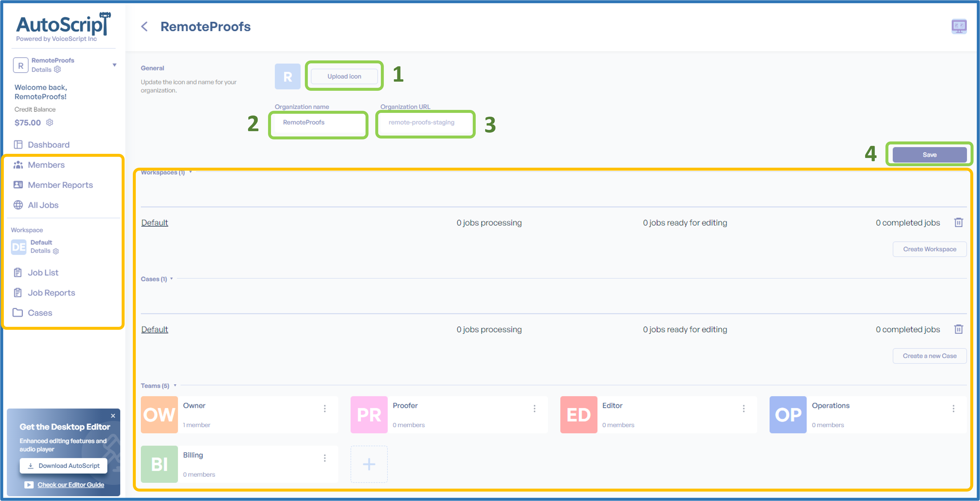
Task: Edit the Organization name field
Action: [x=318, y=123]
